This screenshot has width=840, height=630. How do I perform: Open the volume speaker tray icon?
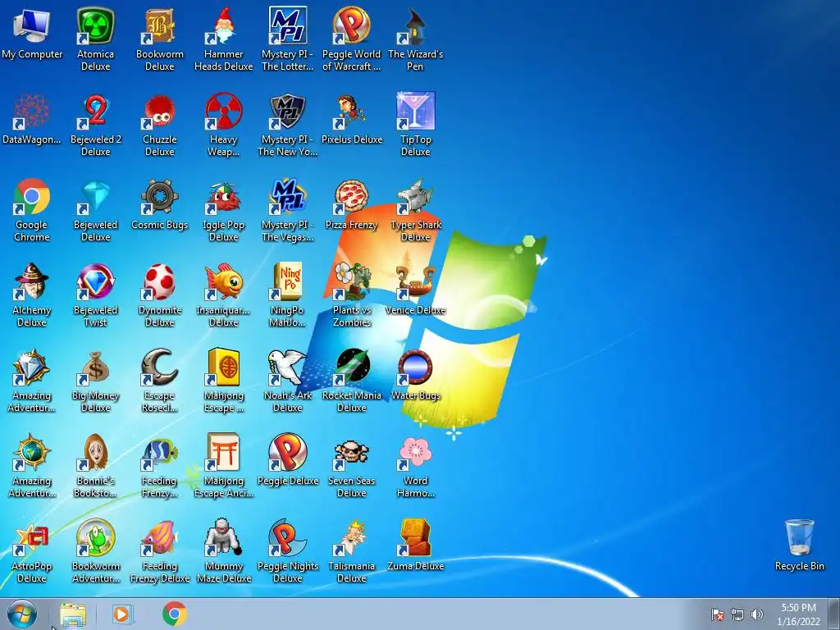coord(757,615)
